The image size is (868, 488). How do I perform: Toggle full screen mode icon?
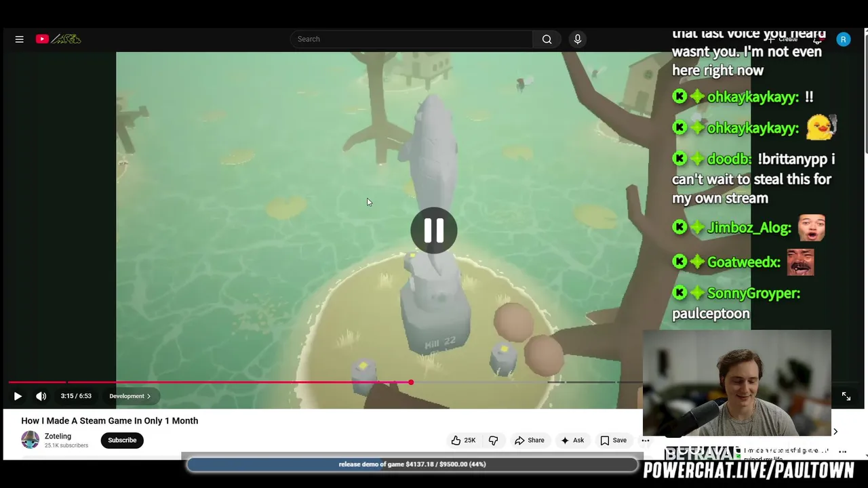846,396
